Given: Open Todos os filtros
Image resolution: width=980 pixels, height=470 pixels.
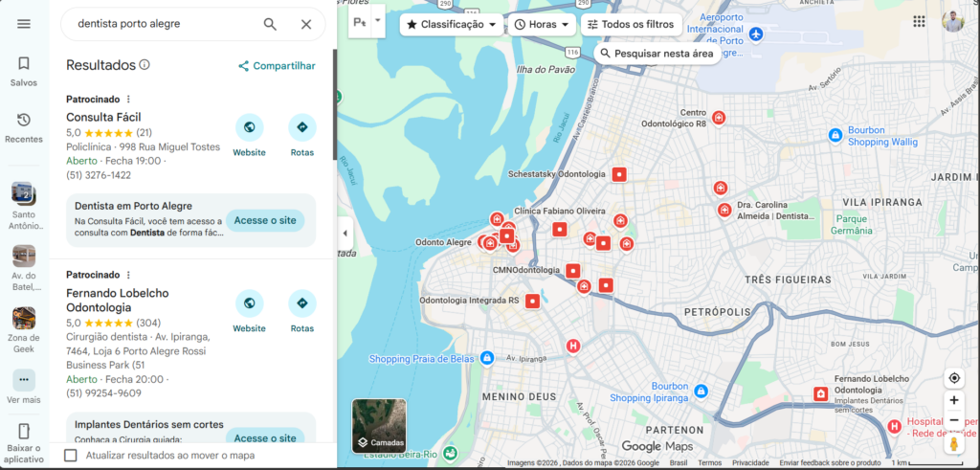Looking at the screenshot, I should click(x=632, y=24).
